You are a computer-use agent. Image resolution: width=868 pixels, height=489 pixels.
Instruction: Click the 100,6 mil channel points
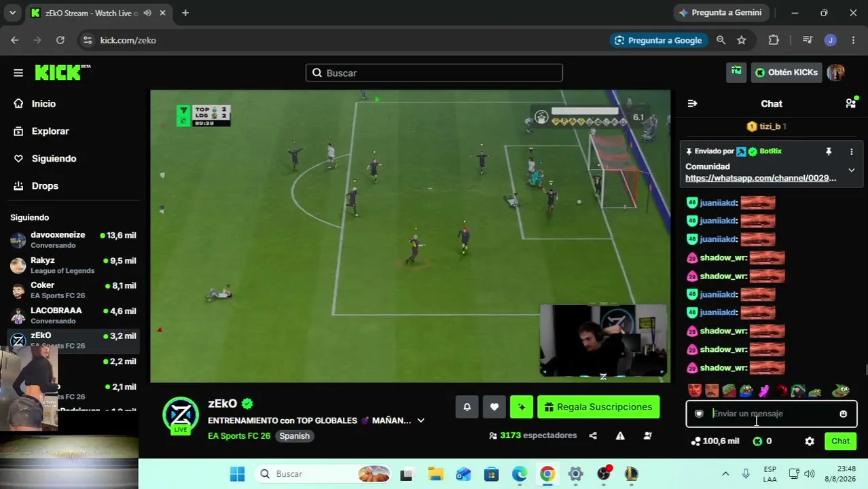pos(715,441)
